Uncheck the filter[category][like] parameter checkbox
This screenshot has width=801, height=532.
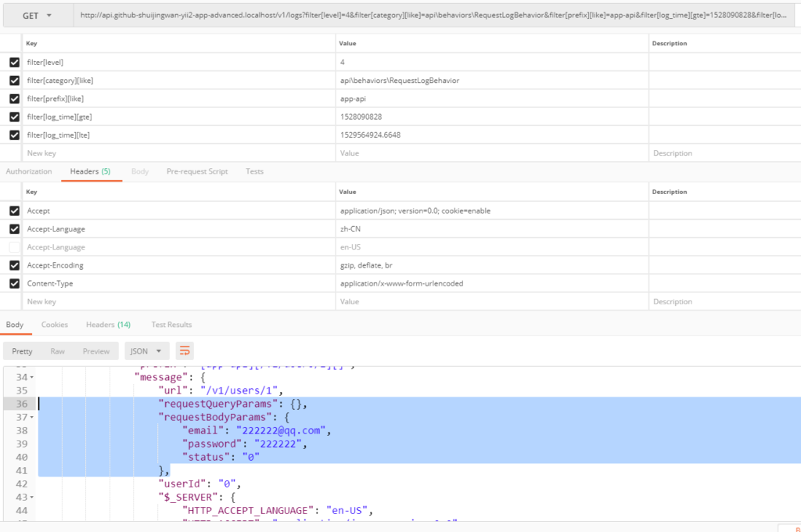click(x=14, y=81)
